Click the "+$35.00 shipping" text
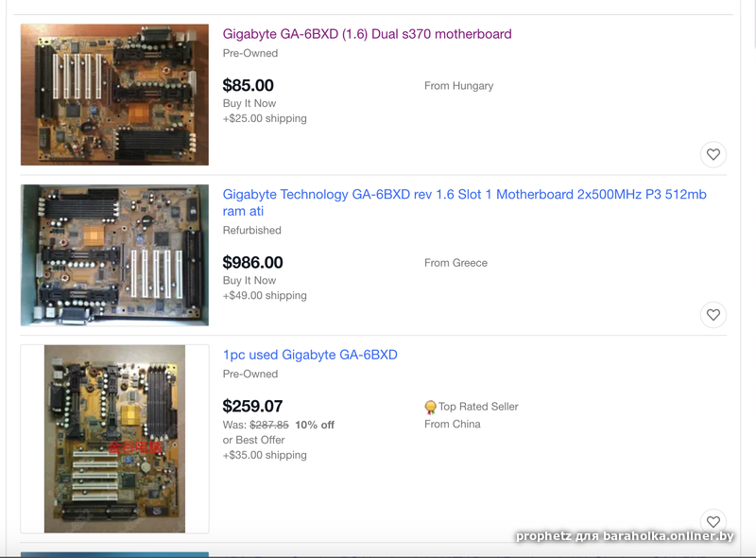756x558 pixels. coord(265,456)
